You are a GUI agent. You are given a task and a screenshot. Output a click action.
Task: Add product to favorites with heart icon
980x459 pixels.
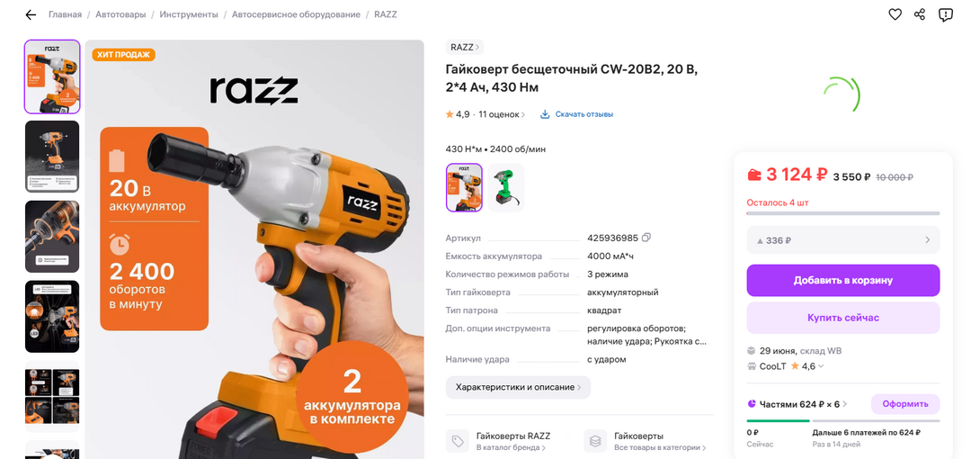coord(895,14)
